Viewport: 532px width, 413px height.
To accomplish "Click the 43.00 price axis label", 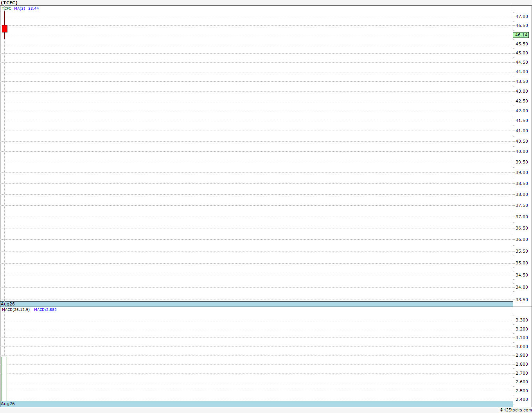I will 521,91.
